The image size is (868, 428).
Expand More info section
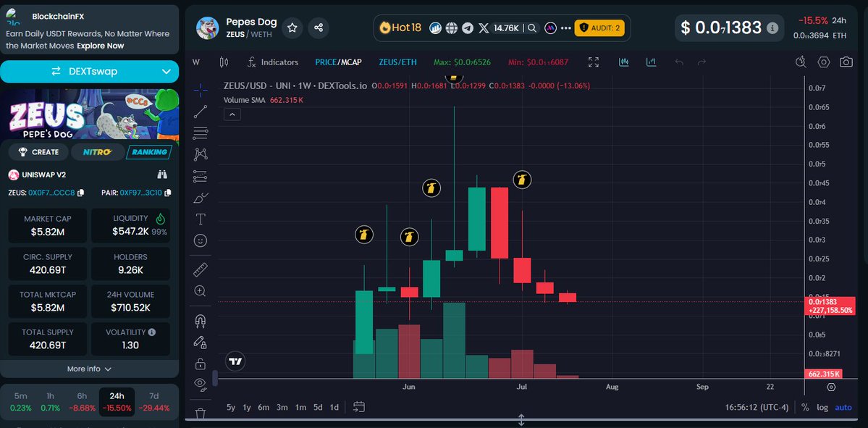click(89, 369)
